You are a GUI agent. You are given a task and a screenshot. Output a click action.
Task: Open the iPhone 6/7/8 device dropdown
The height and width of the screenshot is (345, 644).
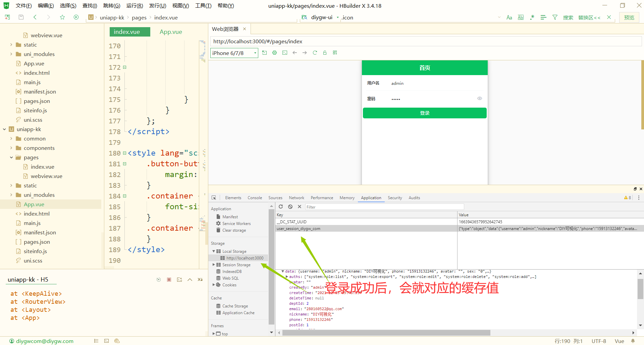234,53
